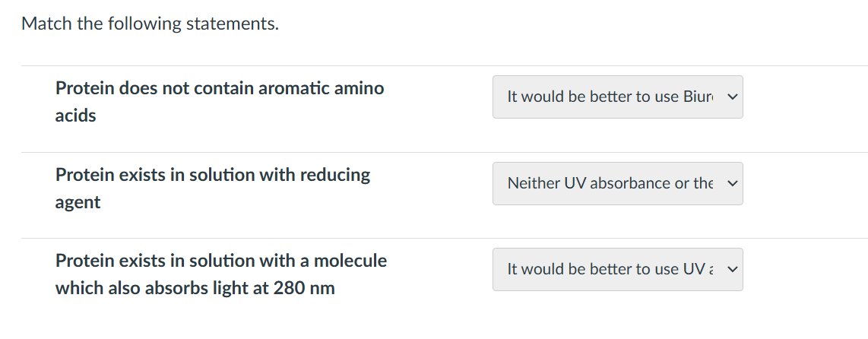Click chevron arrow on the Biuret answer dropdown

click(x=732, y=97)
